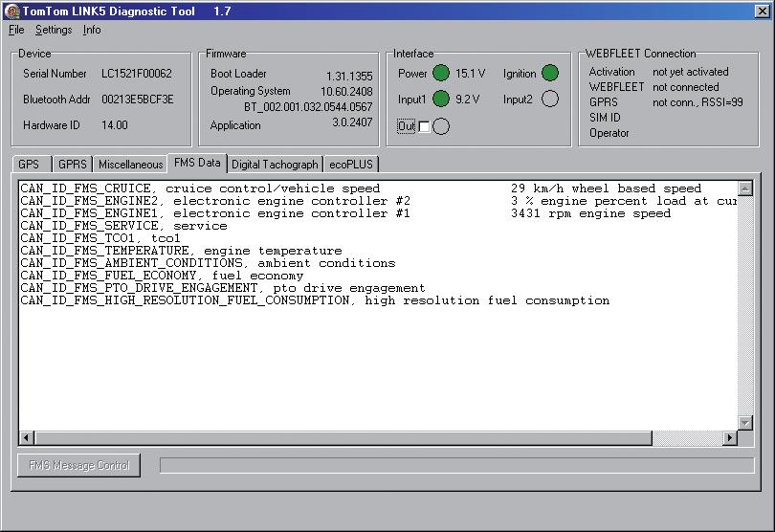775x532 pixels.
Task: Click the Activation status not yet activated
Action: point(691,72)
